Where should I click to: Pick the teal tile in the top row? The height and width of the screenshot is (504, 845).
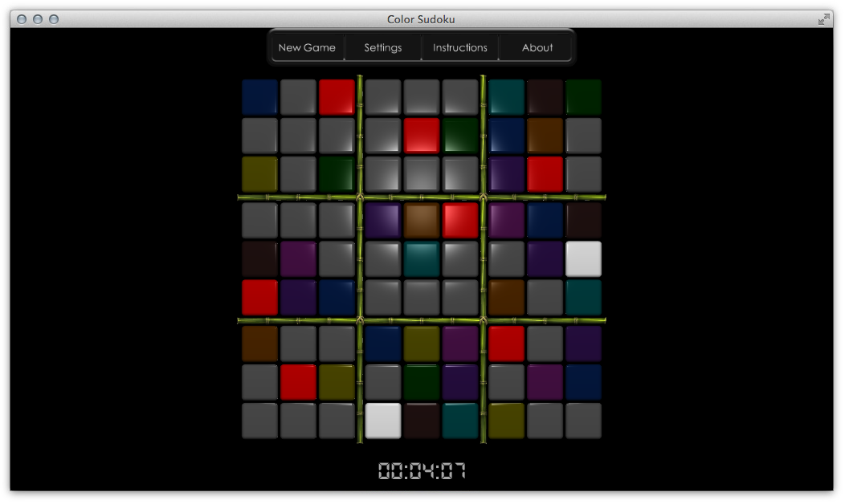507,97
